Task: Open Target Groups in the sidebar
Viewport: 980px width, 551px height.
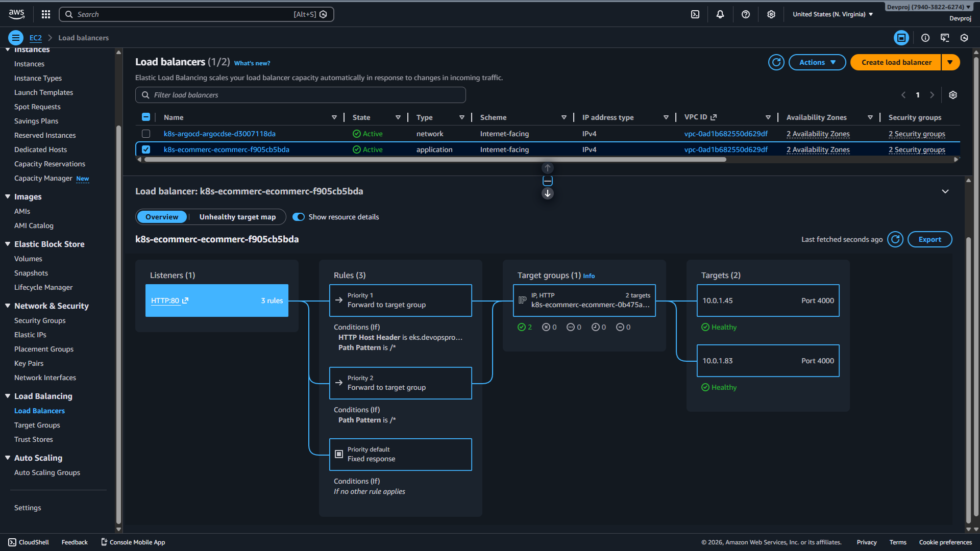Action: (37, 425)
